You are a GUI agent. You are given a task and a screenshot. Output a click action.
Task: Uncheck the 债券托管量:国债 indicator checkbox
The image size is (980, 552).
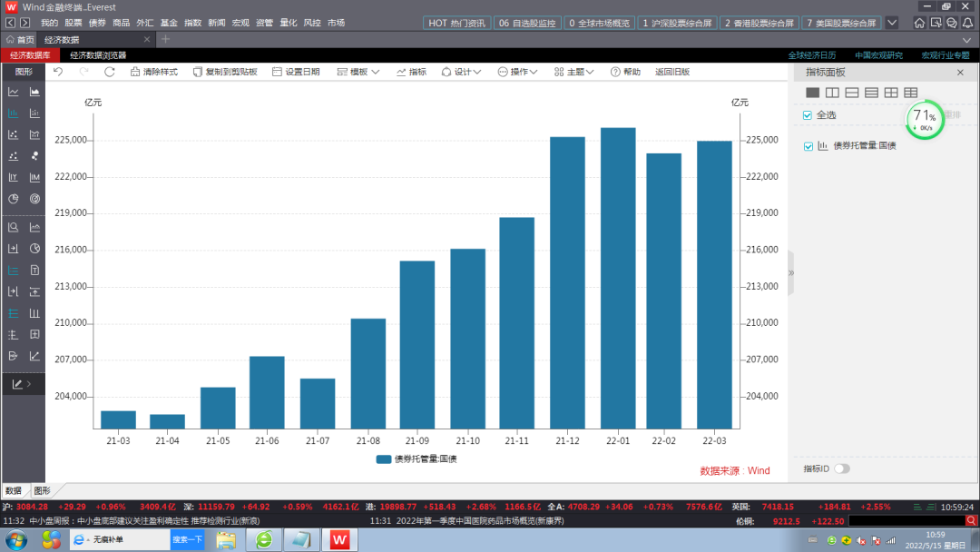(808, 146)
